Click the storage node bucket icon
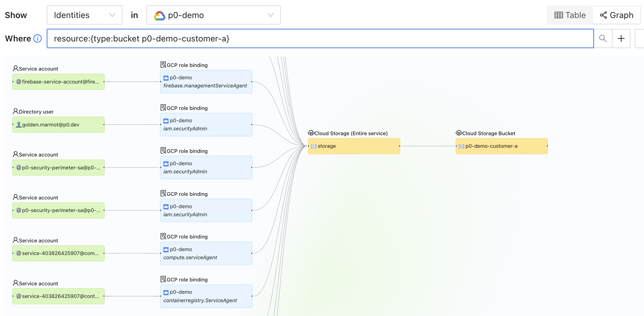The height and width of the screenshot is (316, 644). [x=314, y=146]
